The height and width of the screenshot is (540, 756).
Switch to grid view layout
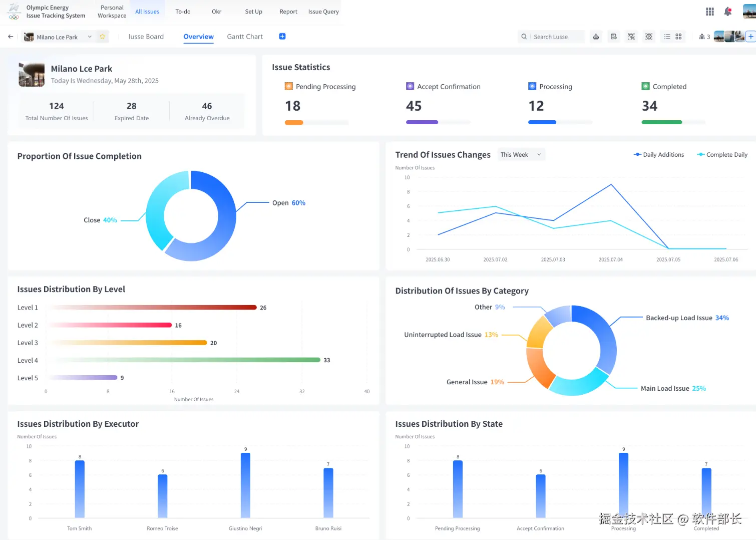[x=679, y=37]
